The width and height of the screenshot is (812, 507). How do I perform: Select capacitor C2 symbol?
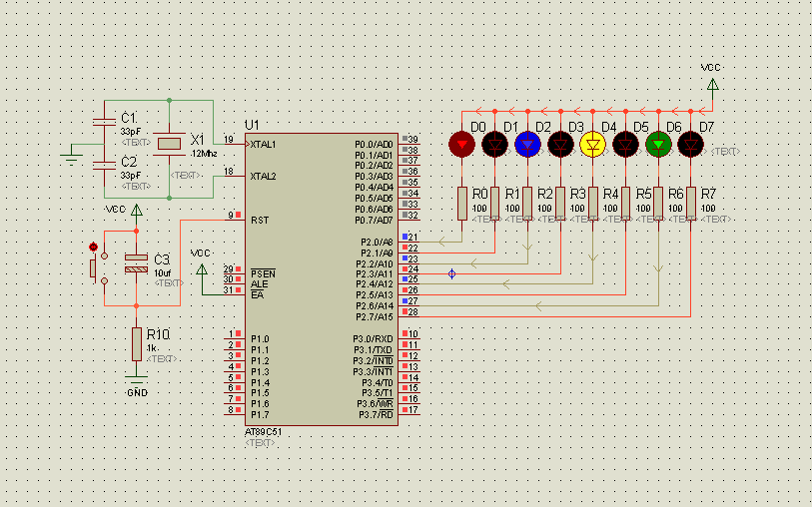pos(104,166)
